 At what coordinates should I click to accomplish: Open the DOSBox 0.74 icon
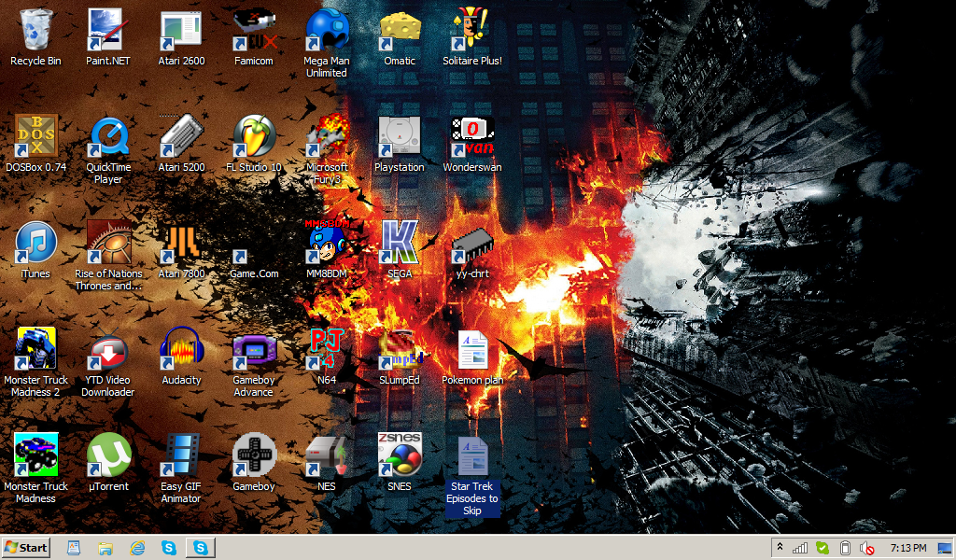[x=35, y=136]
